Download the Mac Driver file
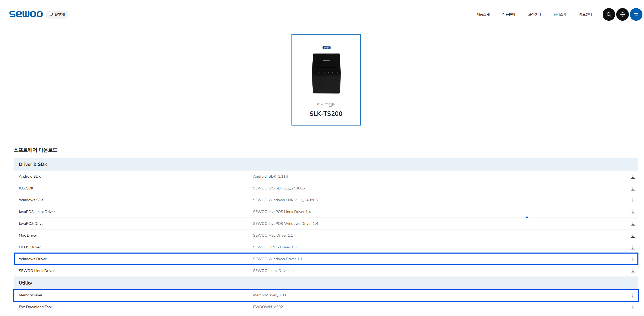This screenshot has height=316, width=644. pos(632,236)
